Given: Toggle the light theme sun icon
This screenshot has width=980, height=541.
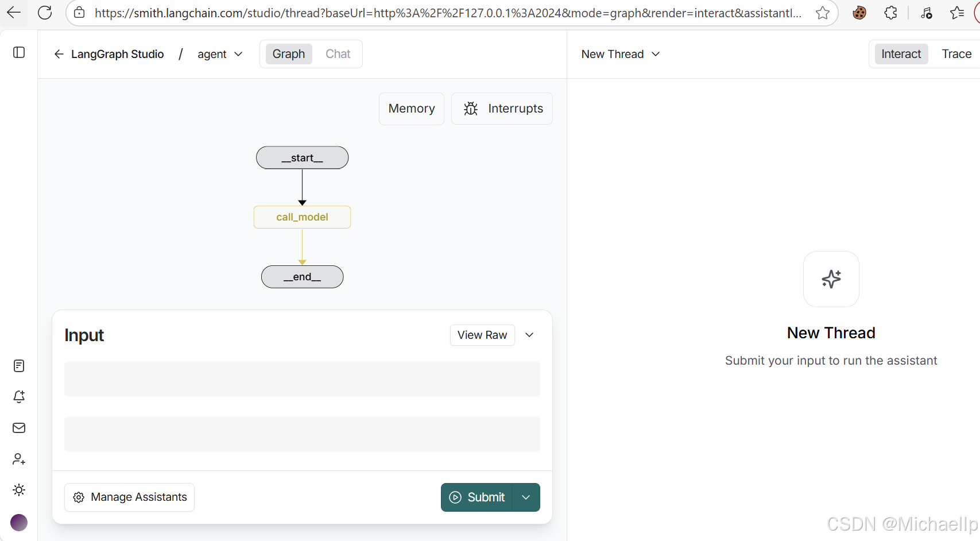Looking at the screenshot, I should pyautogui.click(x=19, y=490).
